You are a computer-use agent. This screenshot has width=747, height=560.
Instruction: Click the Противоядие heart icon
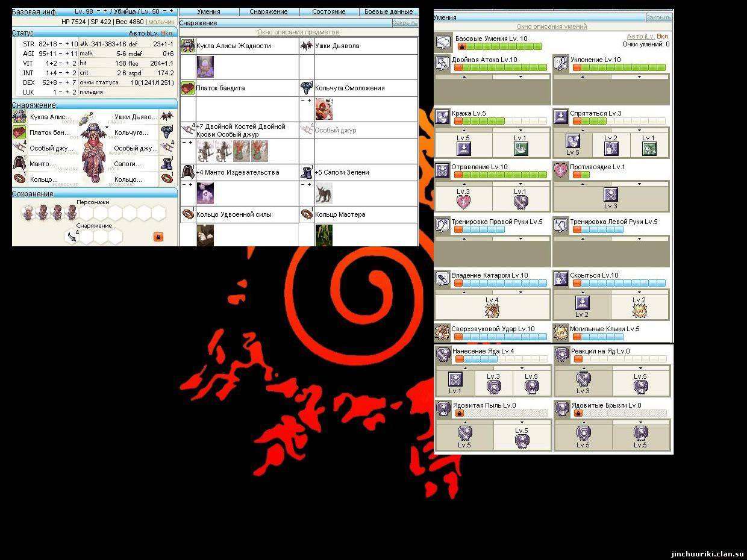[561, 170]
